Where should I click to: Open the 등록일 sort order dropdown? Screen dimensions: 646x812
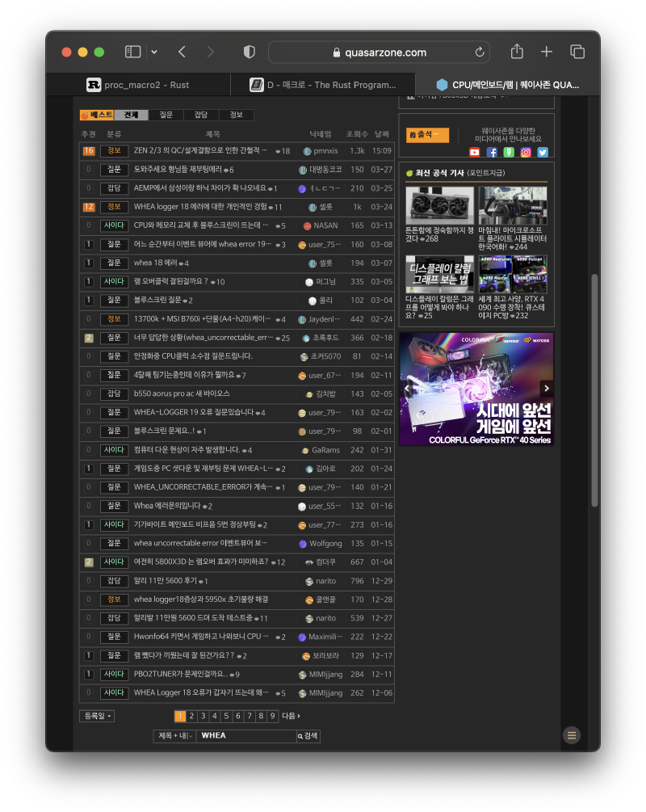pyautogui.click(x=97, y=716)
